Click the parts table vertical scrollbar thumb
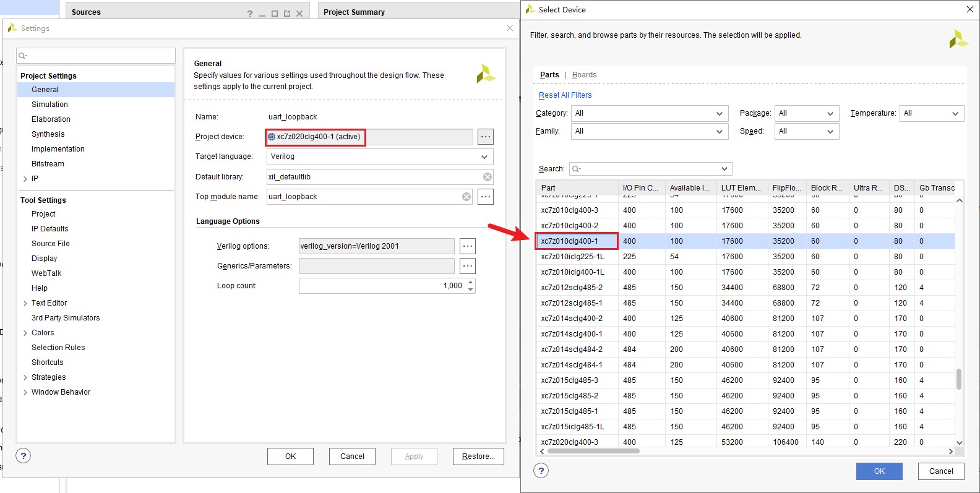The width and height of the screenshot is (980, 493). 959,379
